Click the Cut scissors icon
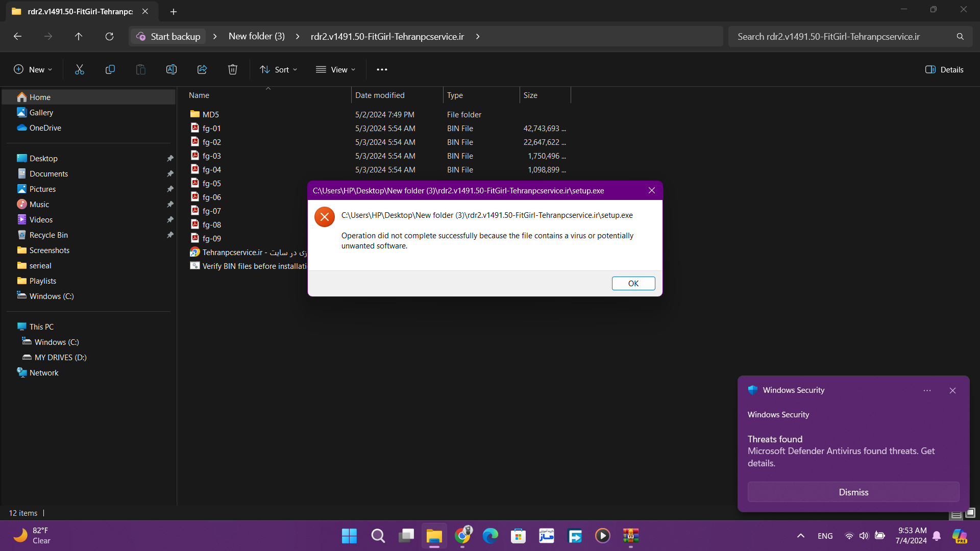Image resolution: width=980 pixels, height=551 pixels. tap(80, 69)
